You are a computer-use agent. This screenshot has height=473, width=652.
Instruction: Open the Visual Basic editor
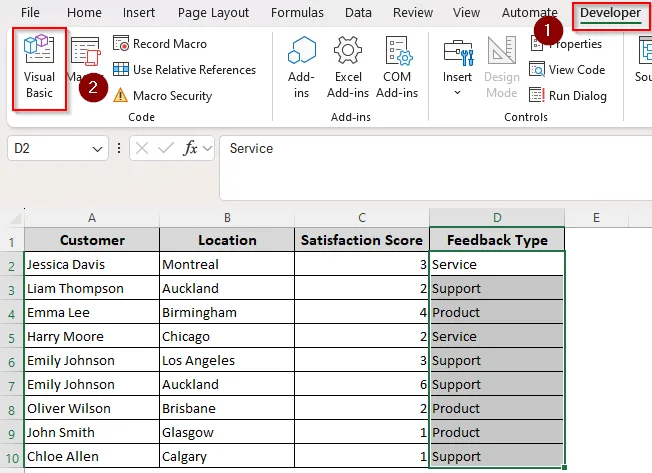[39, 69]
